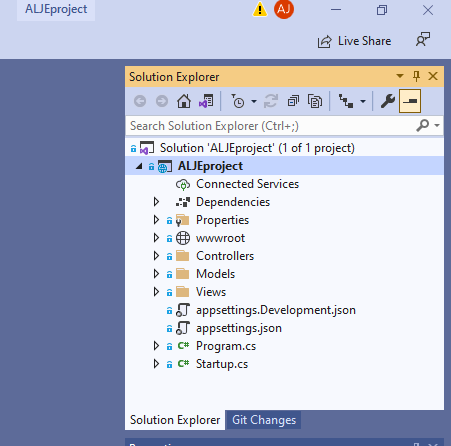Collapse the ALJEproject project node
451x446 pixels.
[x=139, y=166]
